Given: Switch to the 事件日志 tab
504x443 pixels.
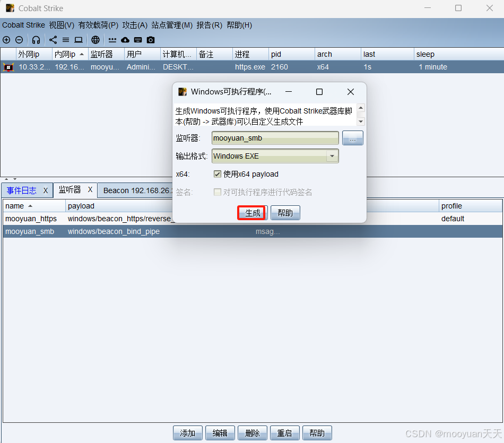Looking at the screenshot, I should point(22,190).
